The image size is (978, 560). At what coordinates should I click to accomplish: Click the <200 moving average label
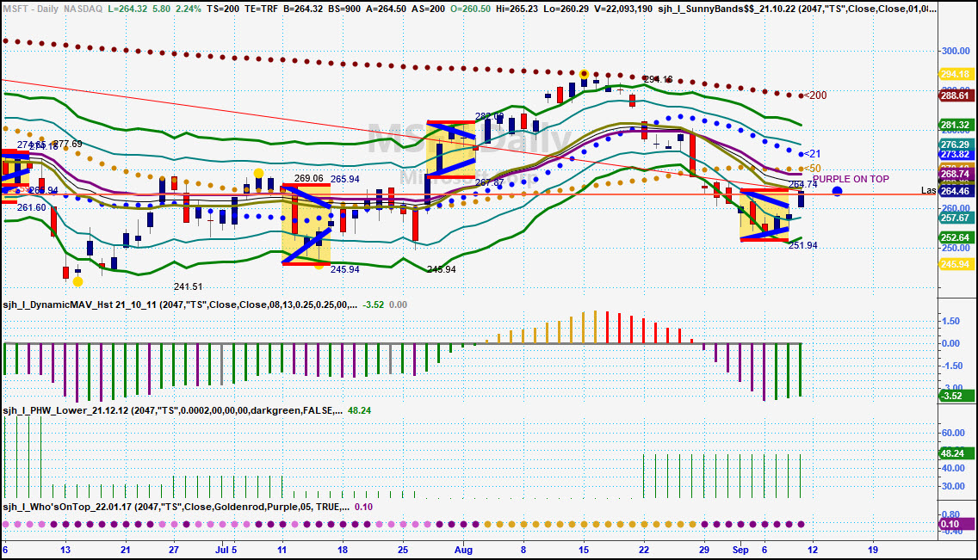[x=815, y=95]
